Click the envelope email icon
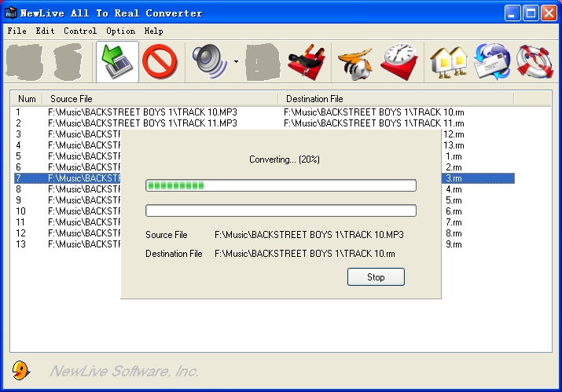The height and width of the screenshot is (392, 562). [492, 62]
